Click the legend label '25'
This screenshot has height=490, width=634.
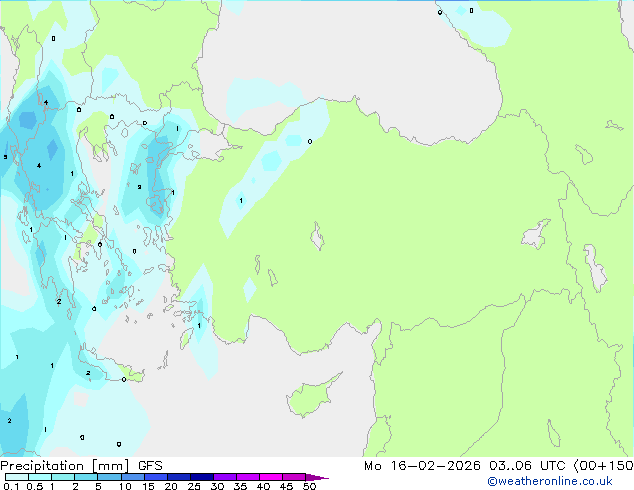pyautogui.click(x=194, y=486)
